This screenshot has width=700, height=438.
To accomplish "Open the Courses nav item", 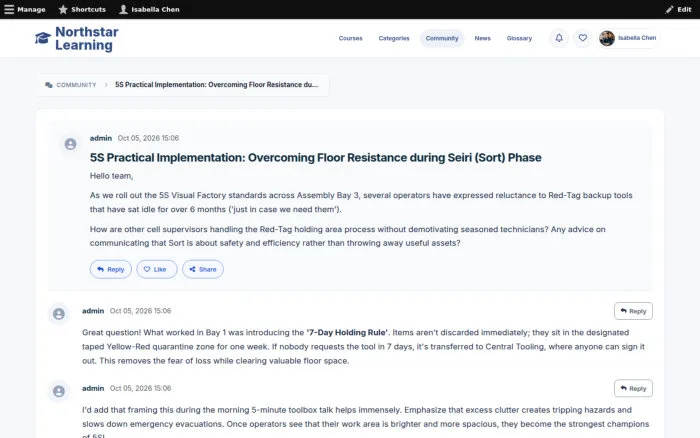I will (x=350, y=38).
